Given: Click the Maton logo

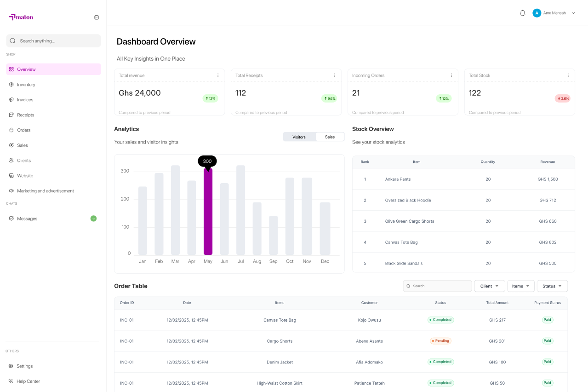Looking at the screenshot, I should pos(21,17).
